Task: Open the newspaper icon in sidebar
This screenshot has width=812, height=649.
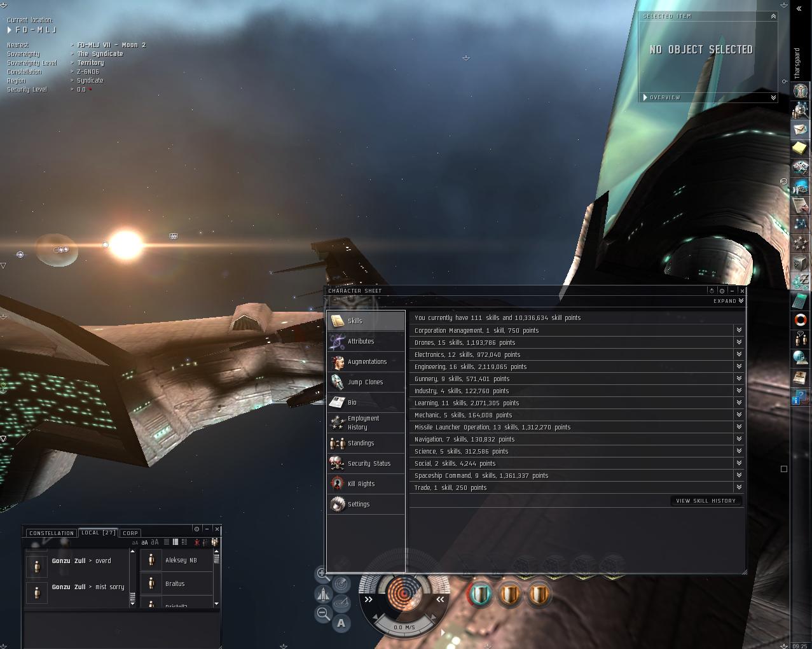Action: tap(801, 378)
